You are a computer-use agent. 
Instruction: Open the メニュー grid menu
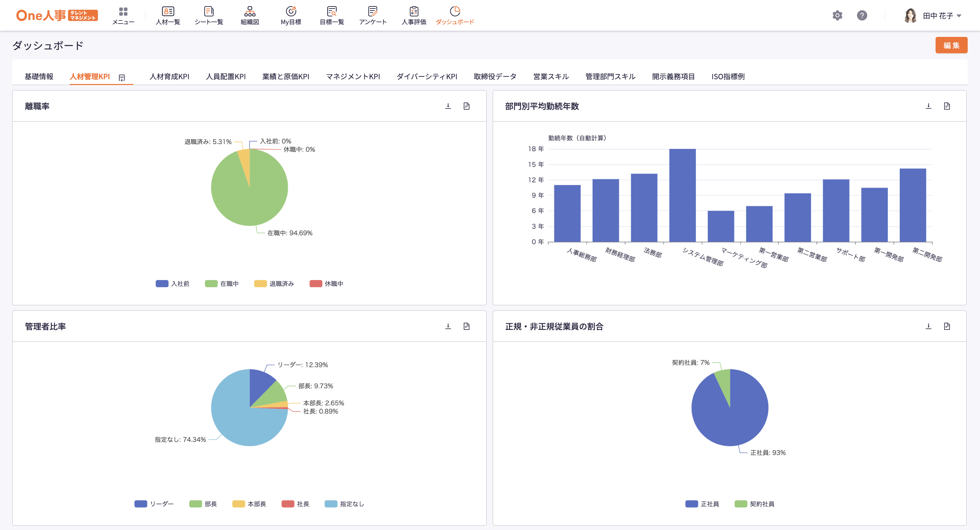pyautogui.click(x=123, y=15)
